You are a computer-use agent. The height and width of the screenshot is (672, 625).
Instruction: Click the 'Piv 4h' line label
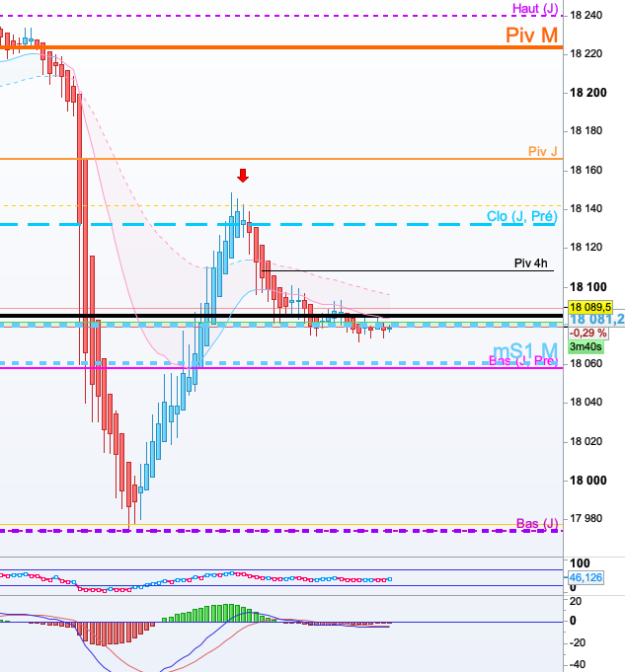pyautogui.click(x=530, y=262)
